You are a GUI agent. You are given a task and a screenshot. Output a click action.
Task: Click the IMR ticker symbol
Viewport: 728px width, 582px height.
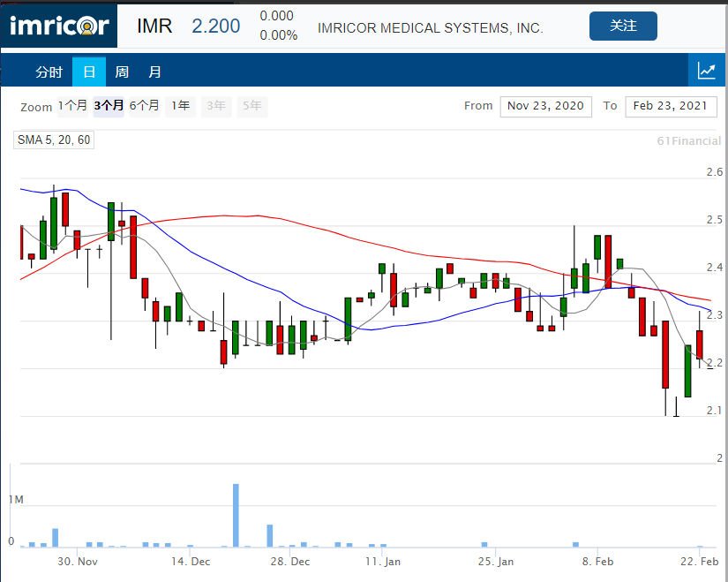[x=154, y=26]
